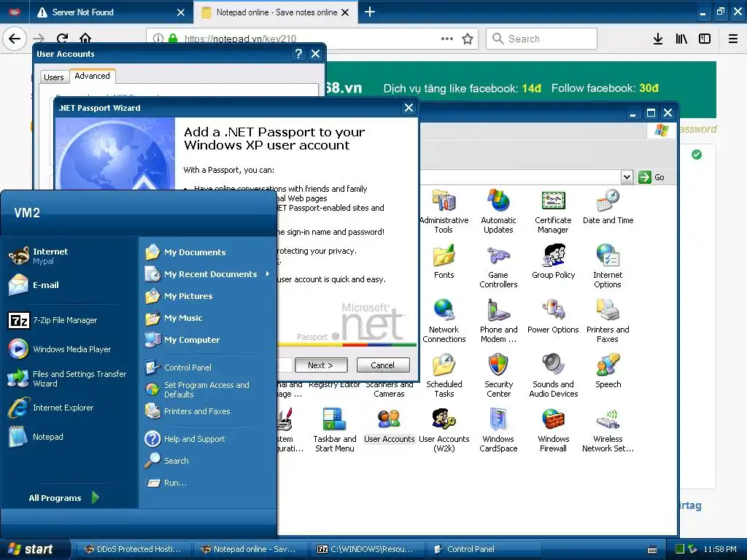The width and height of the screenshot is (747, 560).
Task: Bookmark page with star icon
Action: pos(468,39)
